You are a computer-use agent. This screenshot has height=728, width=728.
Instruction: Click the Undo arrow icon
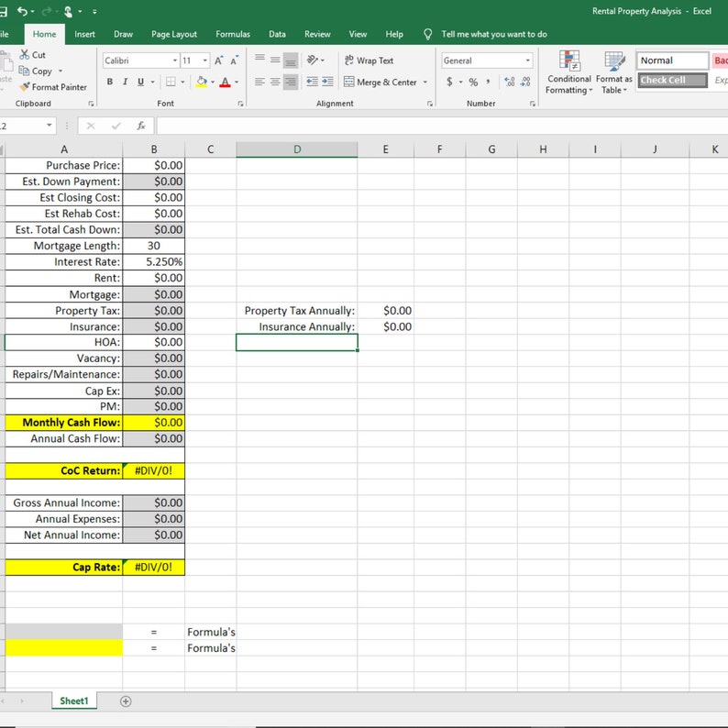point(22,11)
